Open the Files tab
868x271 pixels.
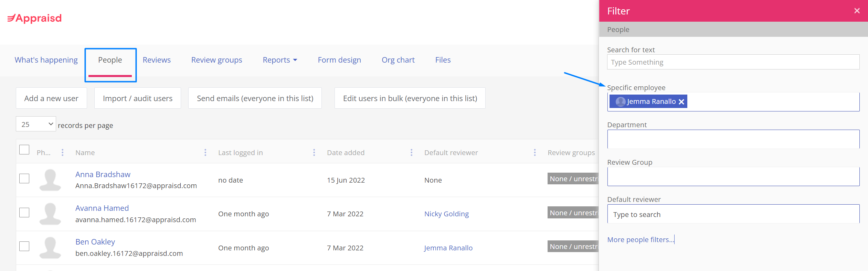point(443,60)
